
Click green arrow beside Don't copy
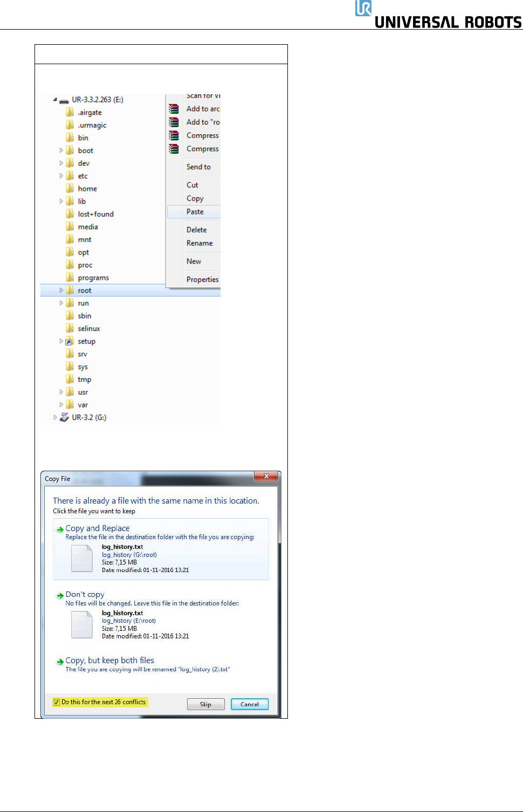(60, 596)
